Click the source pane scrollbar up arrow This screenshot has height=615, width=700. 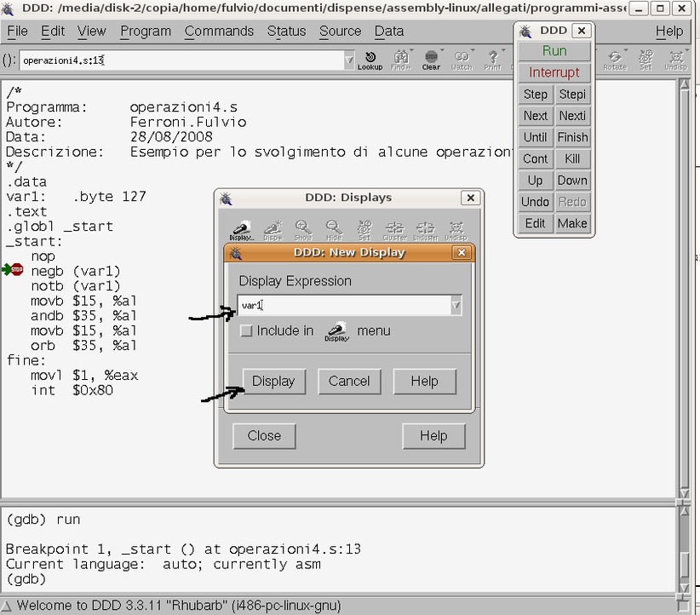pyautogui.click(x=684, y=84)
